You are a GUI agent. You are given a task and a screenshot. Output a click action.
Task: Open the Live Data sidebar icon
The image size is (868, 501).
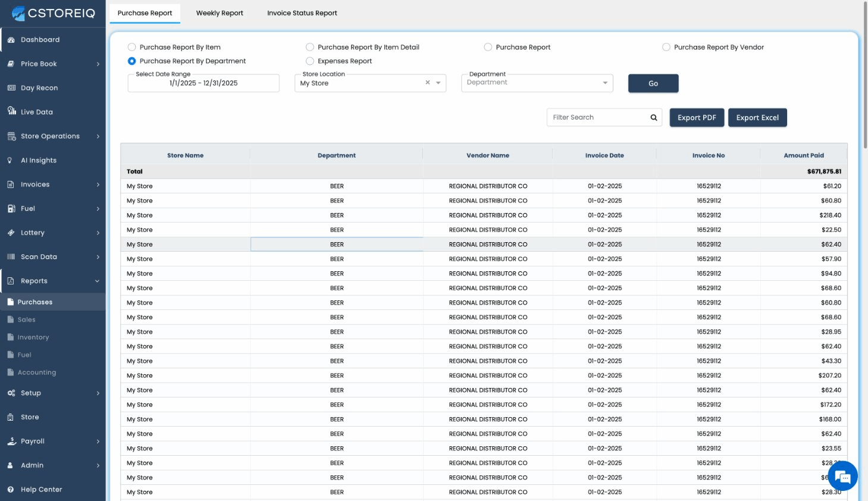[x=11, y=111]
